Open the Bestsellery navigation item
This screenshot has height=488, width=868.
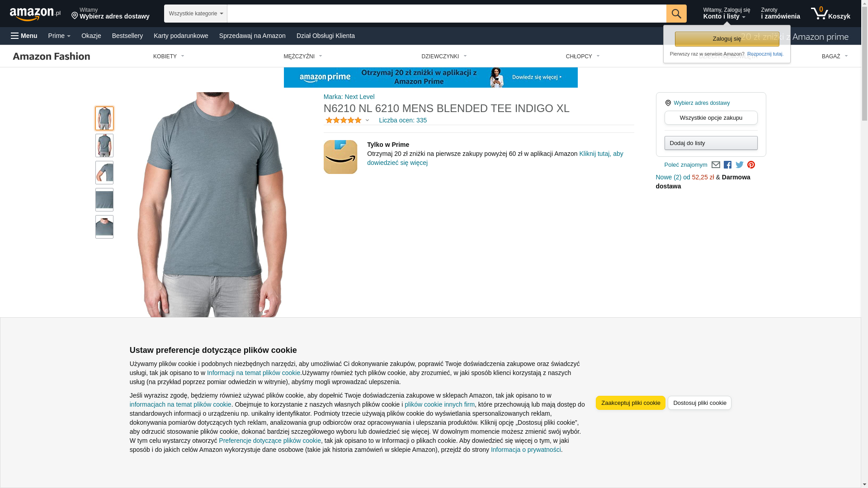127,36
